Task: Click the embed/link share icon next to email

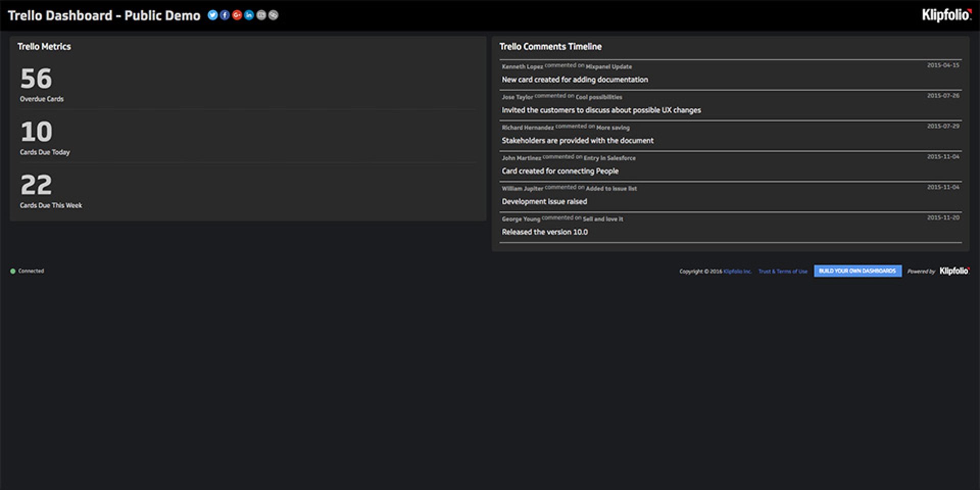Action: click(273, 15)
